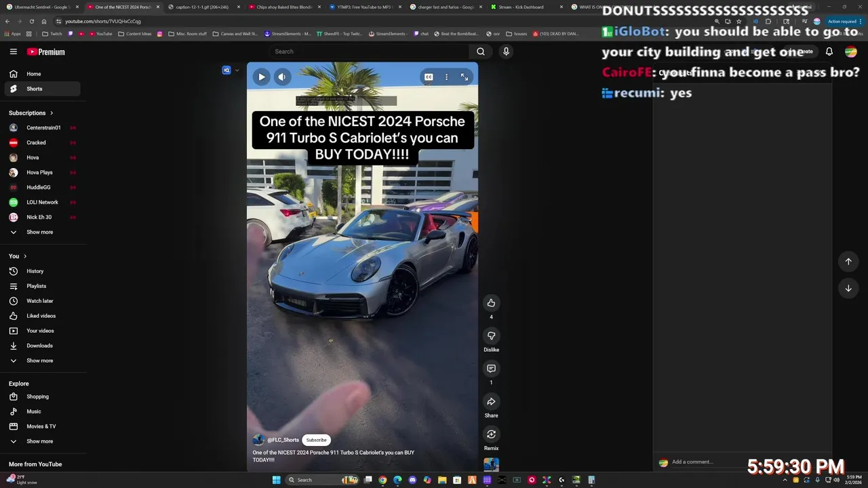The image size is (868, 488).
Task: Open Your videos
Action: coord(42,331)
